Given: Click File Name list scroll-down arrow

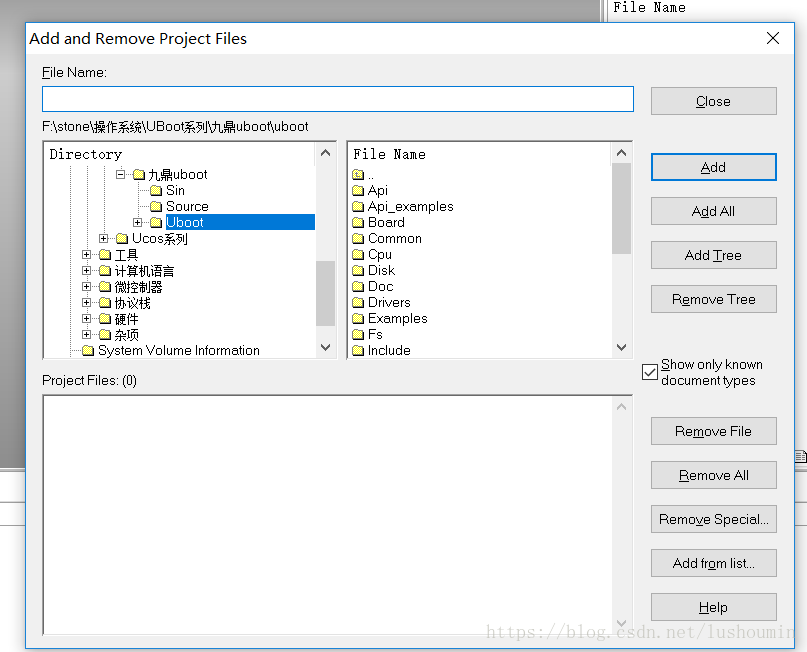Looking at the screenshot, I should pyautogui.click(x=621, y=347).
